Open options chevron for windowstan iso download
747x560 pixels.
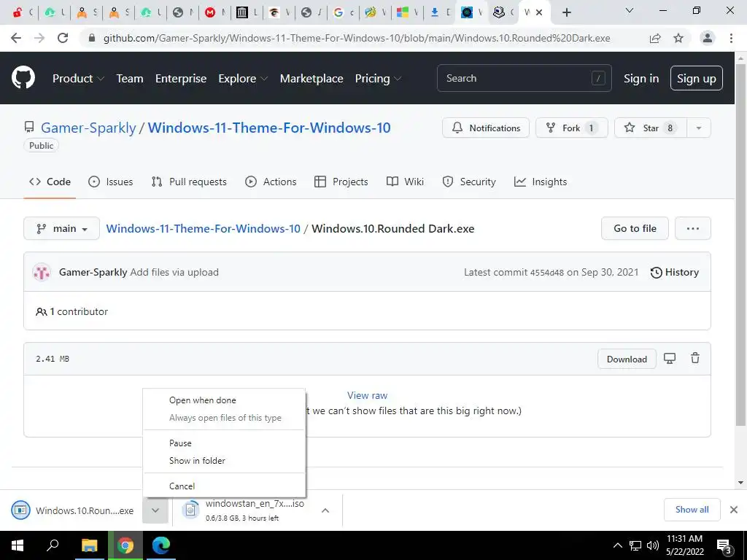point(325,510)
